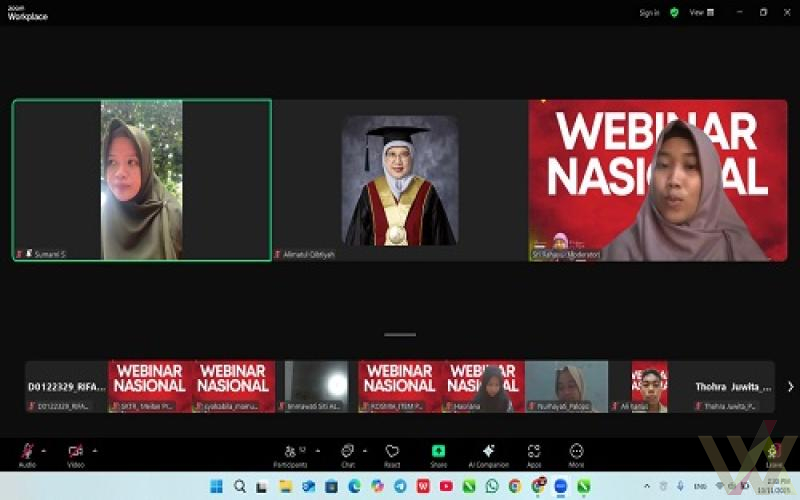This screenshot has height=500, width=800.
Task: Select Sumarni S video tile
Action: pyautogui.click(x=142, y=180)
